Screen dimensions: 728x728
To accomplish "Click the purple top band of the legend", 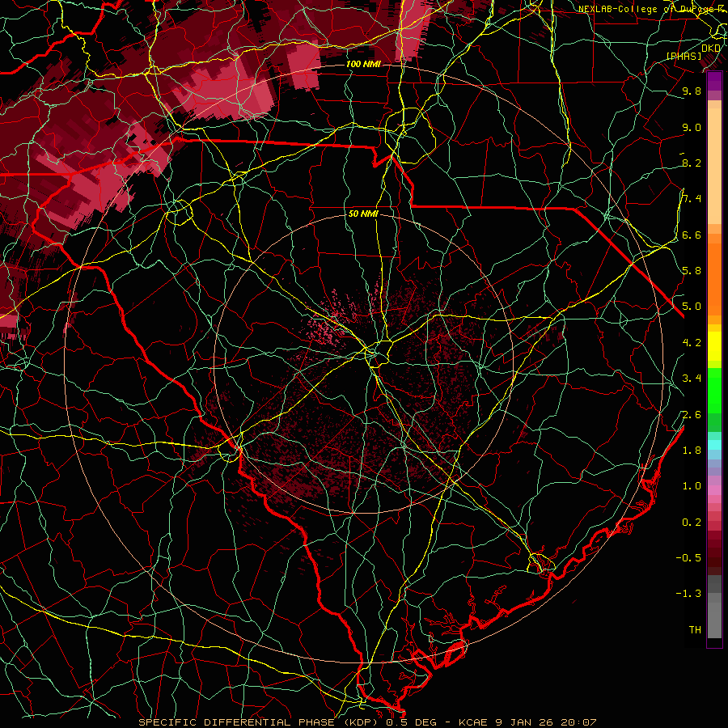I will pos(714,81).
